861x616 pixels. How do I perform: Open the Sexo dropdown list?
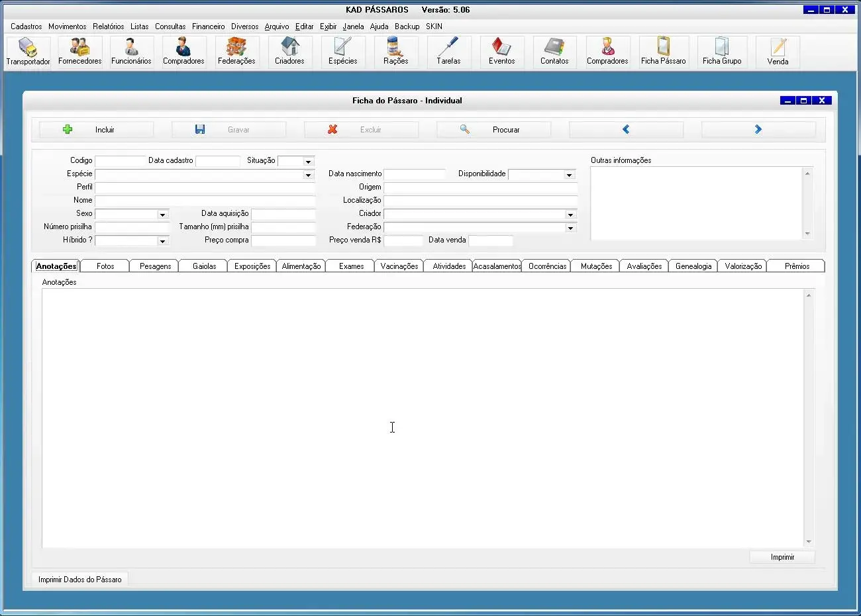click(162, 215)
